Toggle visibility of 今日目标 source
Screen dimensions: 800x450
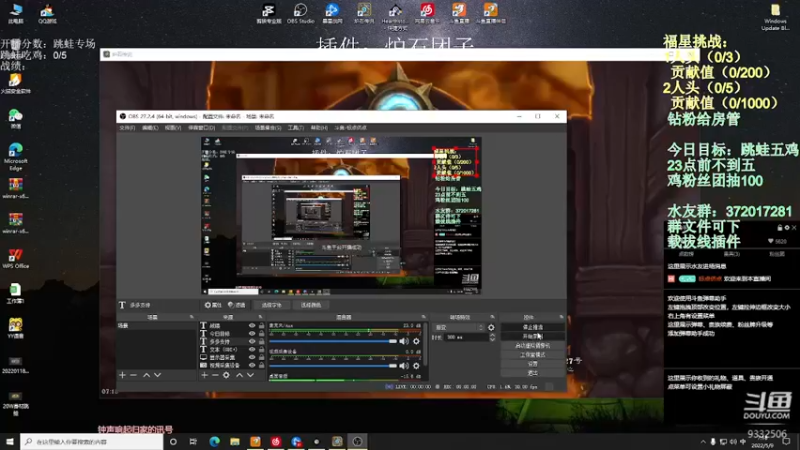tap(252, 334)
